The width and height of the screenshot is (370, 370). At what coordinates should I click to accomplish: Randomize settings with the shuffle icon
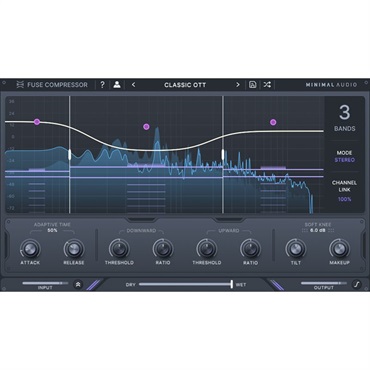point(267,85)
